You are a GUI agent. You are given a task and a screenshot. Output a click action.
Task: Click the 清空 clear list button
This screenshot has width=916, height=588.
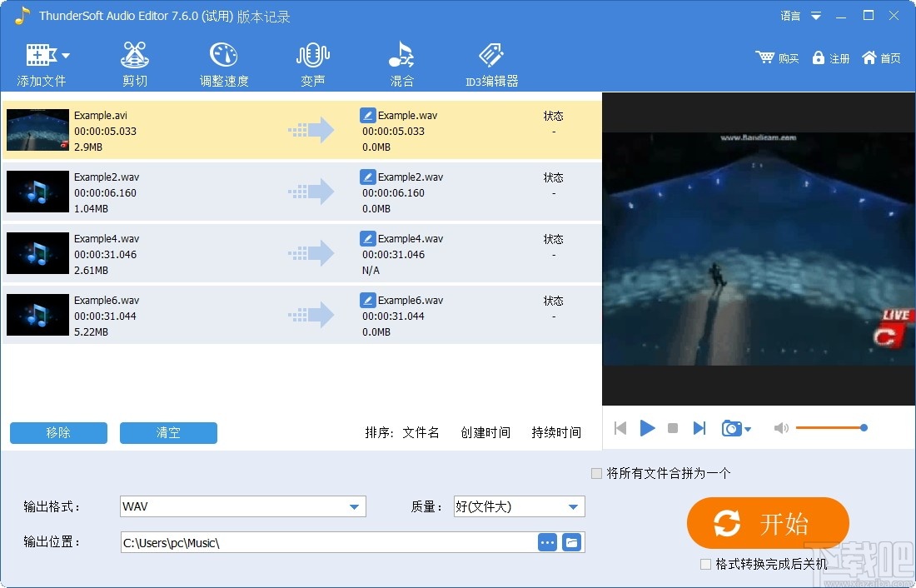click(x=168, y=433)
